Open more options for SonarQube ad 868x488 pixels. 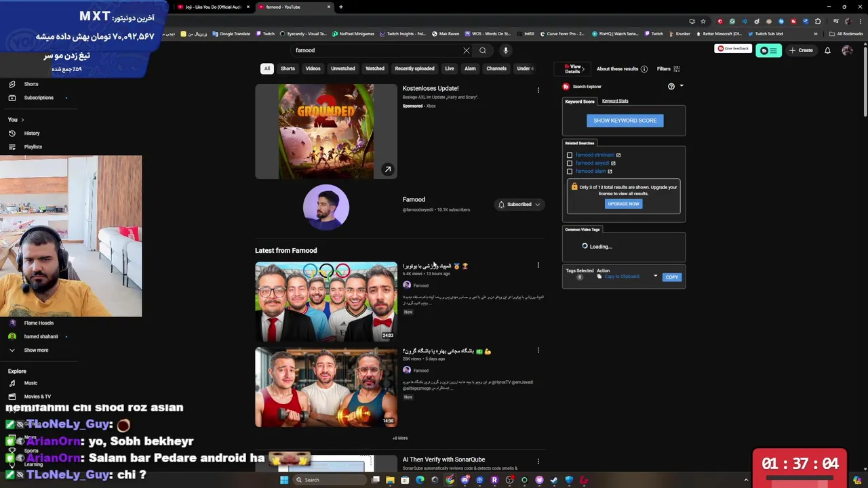click(x=538, y=461)
